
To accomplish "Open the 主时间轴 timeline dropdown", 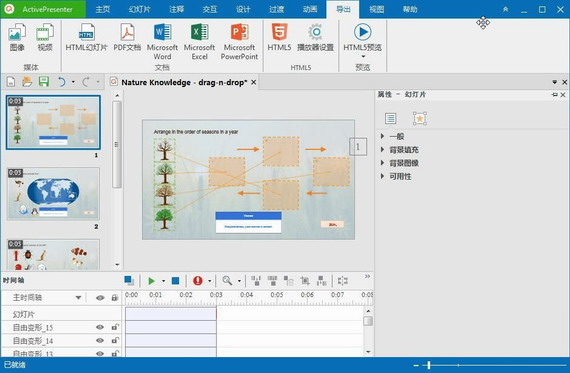I will pos(78,298).
